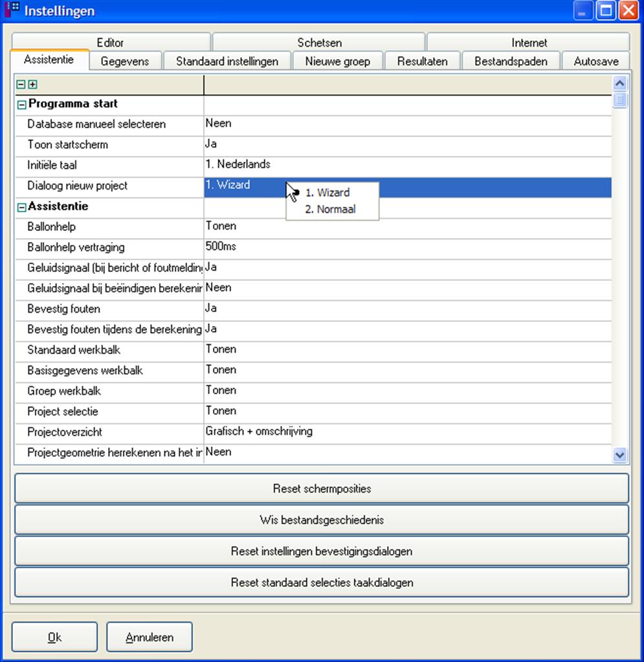This screenshot has height=662, width=644.
Task: Change Ja for Bevestig fouten tijdens berekening
Action: (x=408, y=331)
